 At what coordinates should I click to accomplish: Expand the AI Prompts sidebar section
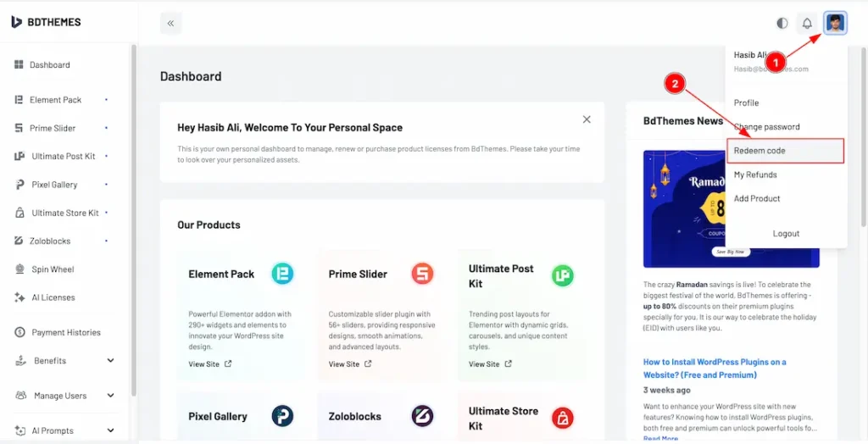pos(110,430)
